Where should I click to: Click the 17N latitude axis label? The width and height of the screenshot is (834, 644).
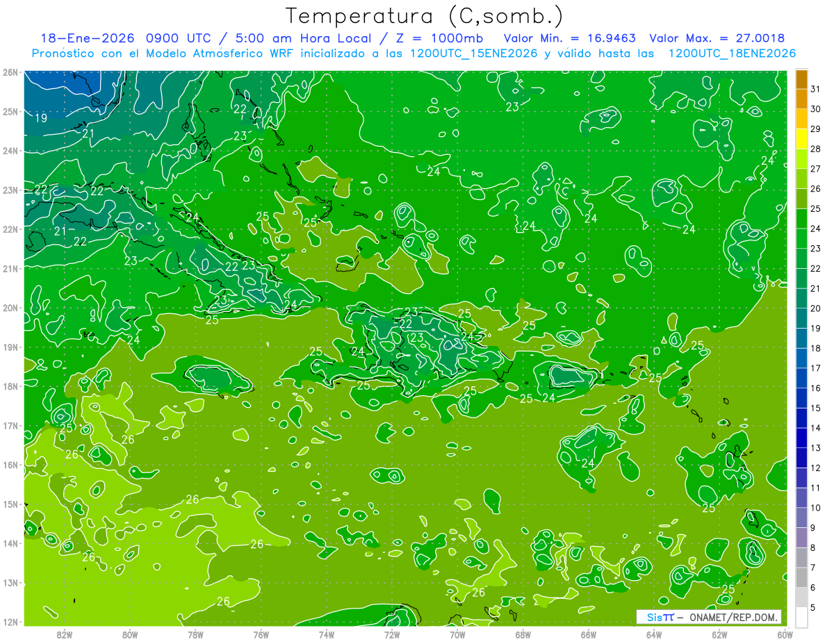click(x=10, y=425)
